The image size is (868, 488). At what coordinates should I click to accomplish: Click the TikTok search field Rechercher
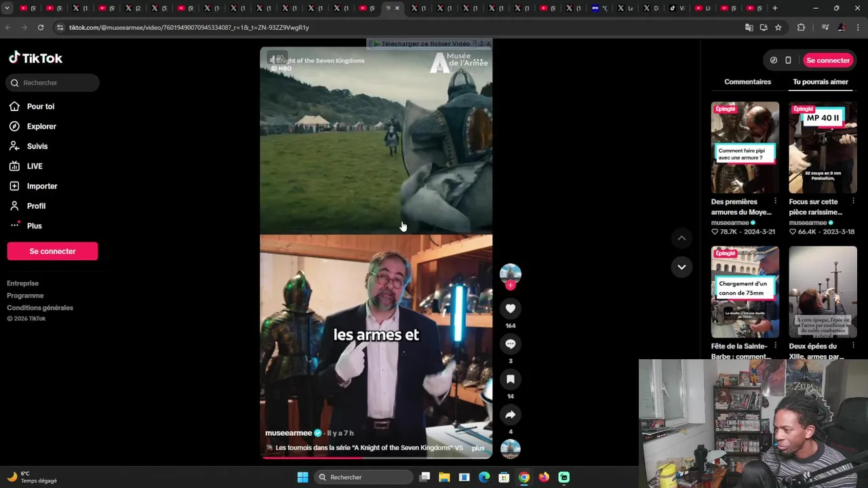53,83
